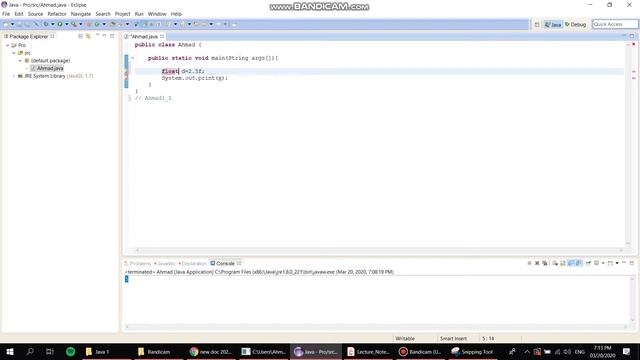Switch to the Problems tab
Viewport: 640px width, 360px height.
(x=138, y=263)
